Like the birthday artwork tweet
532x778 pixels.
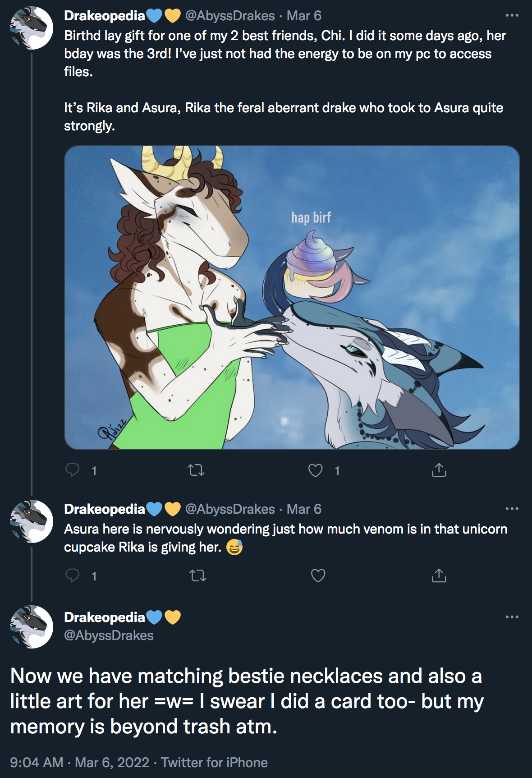pyautogui.click(x=315, y=470)
